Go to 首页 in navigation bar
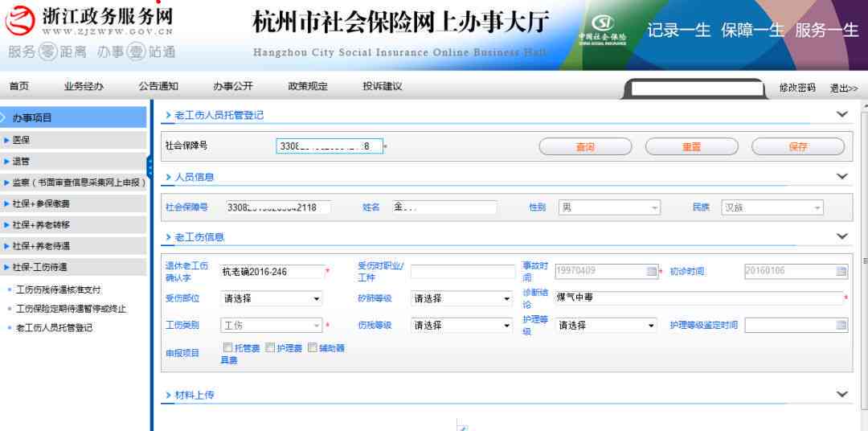Screen dimensions: 868x431 point(18,86)
